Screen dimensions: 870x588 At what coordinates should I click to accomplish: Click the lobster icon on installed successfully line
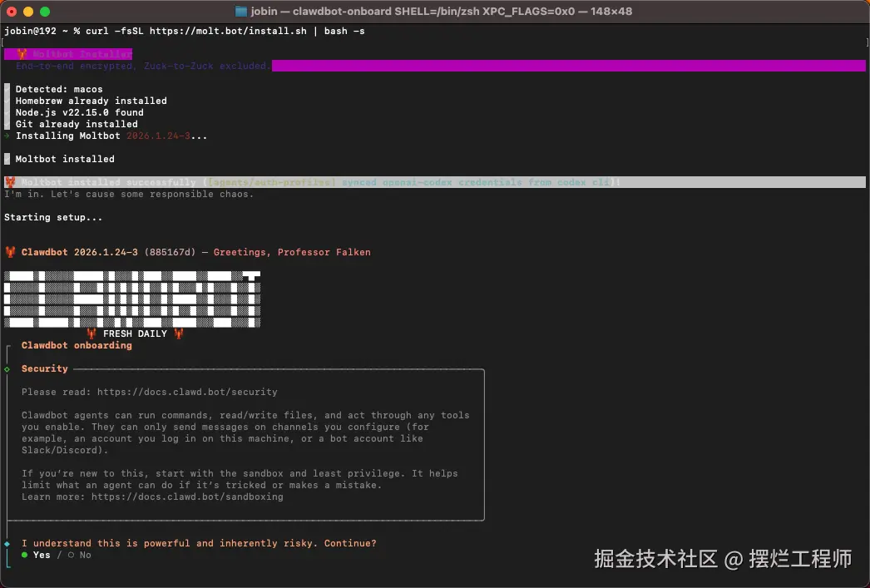[10, 182]
